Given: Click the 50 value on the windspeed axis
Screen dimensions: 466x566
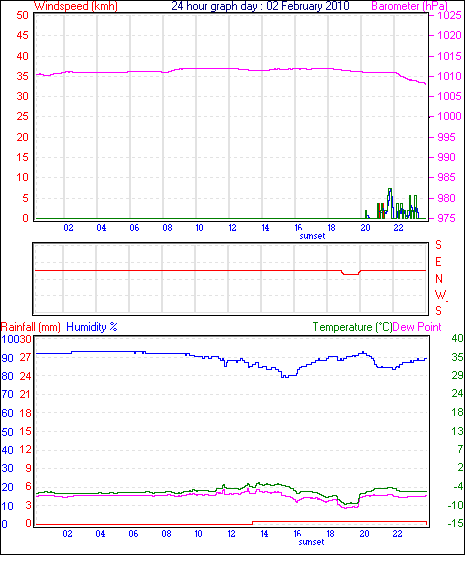Looking at the screenshot, I should coord(22,15).
